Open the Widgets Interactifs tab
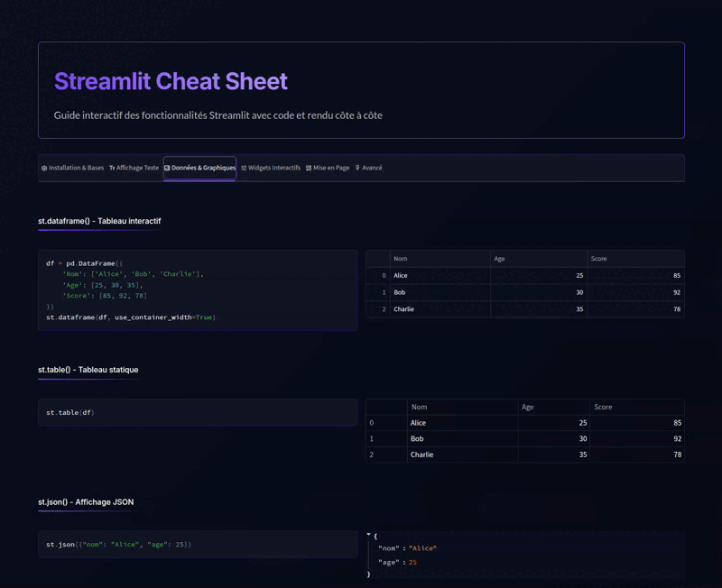This screenshot has width=722, height=588. click(x=273, y=168)
